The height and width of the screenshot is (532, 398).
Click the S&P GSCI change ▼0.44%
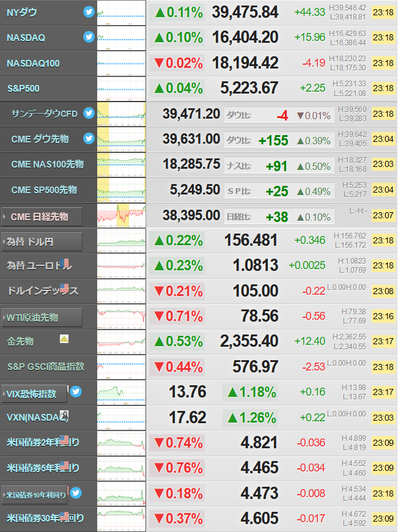pyautogui.click(x=177, y=367)
